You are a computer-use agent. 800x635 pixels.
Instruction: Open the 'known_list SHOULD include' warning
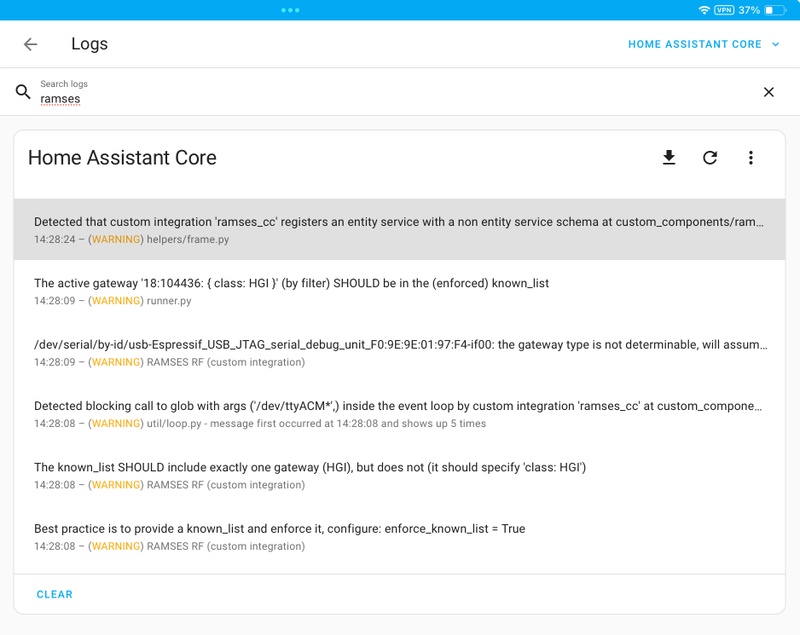[399, 475]
